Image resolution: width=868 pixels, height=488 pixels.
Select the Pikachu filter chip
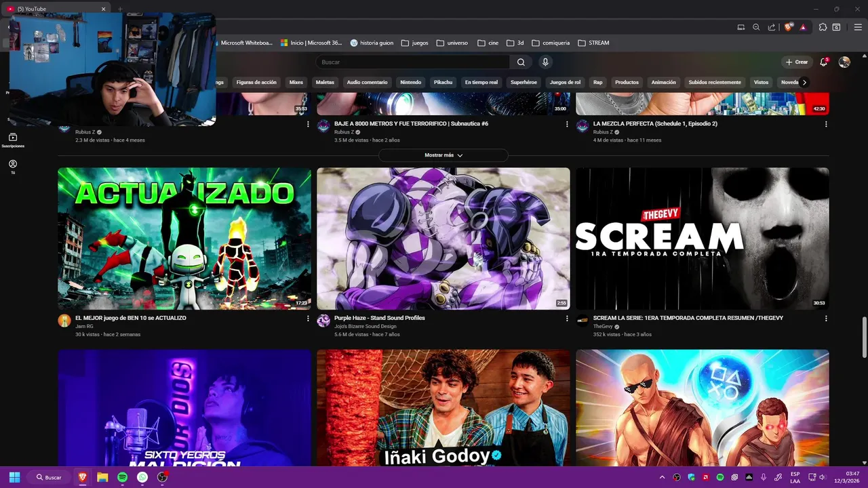(x=443, y=82)
